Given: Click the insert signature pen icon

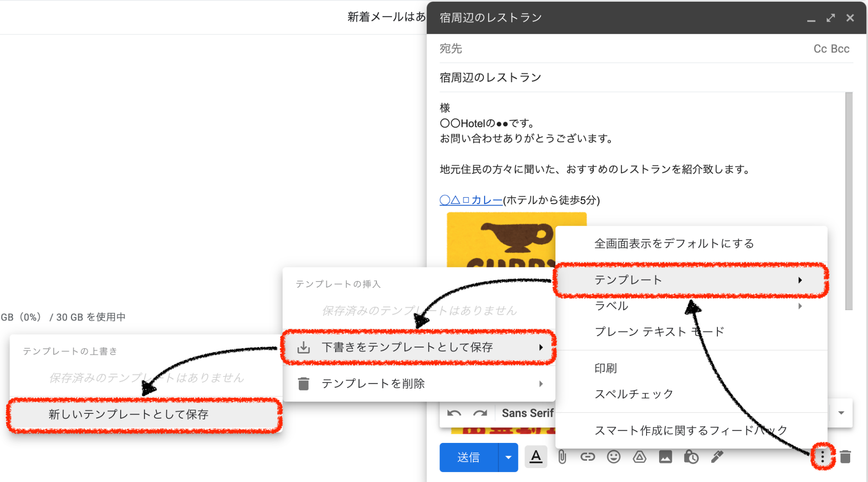Looking at the screenshot, I should (717, 457).
